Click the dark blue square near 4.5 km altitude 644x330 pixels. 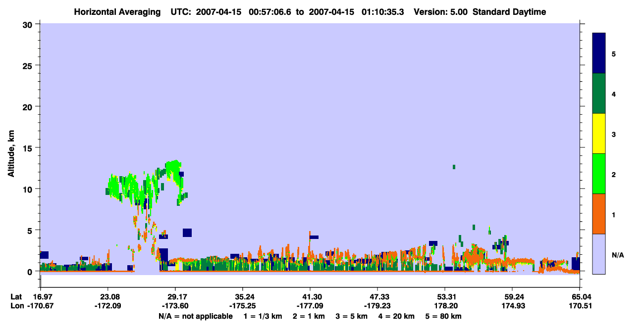(x=187, y=233)
